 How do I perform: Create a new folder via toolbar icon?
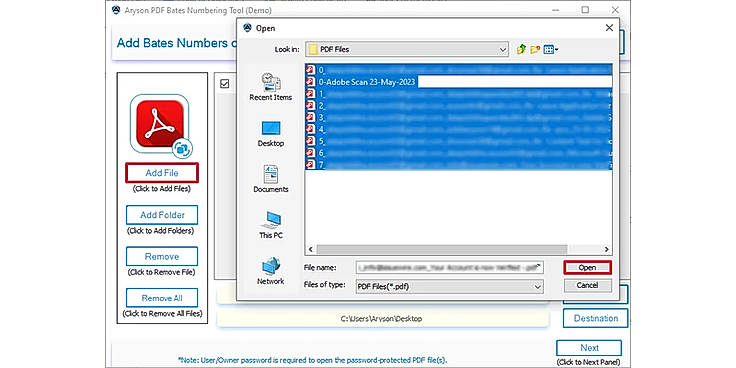click(535, 49)
